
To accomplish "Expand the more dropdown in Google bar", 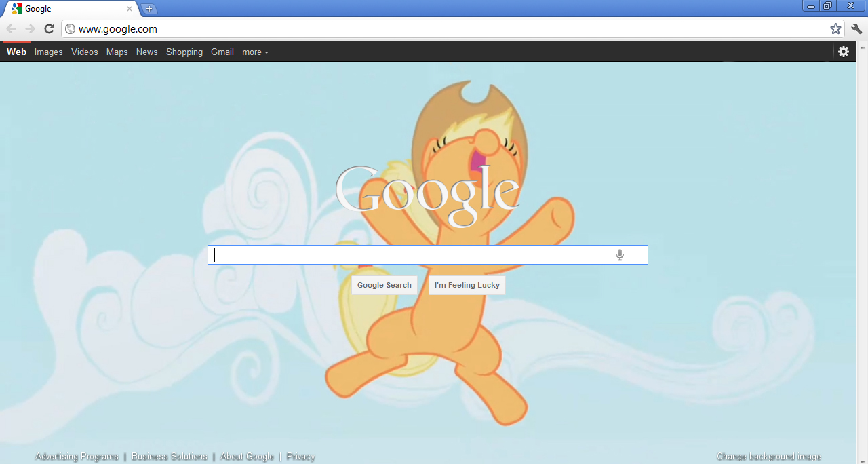I will pyautogui.click(x=256, y=52).
